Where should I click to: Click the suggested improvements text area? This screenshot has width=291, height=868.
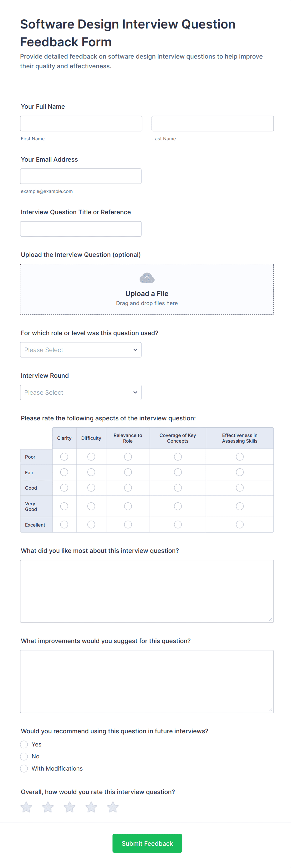[147, 681]
